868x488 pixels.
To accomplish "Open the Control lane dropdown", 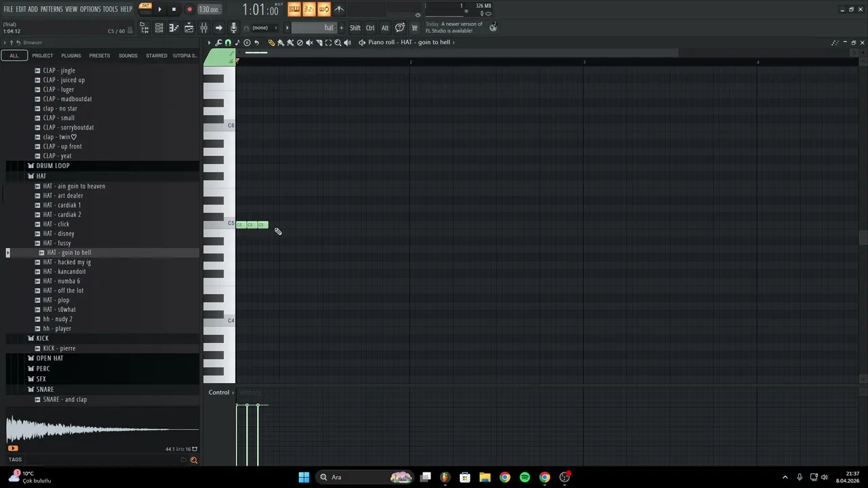I will coord(221,392).
